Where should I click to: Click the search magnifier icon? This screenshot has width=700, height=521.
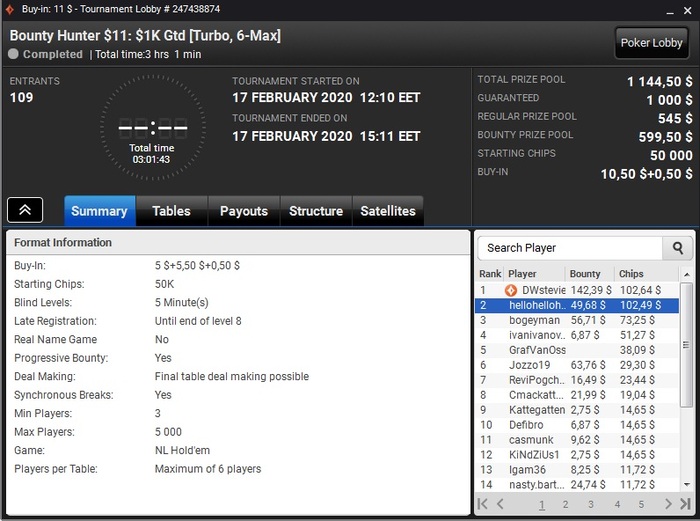click(677, 248)
